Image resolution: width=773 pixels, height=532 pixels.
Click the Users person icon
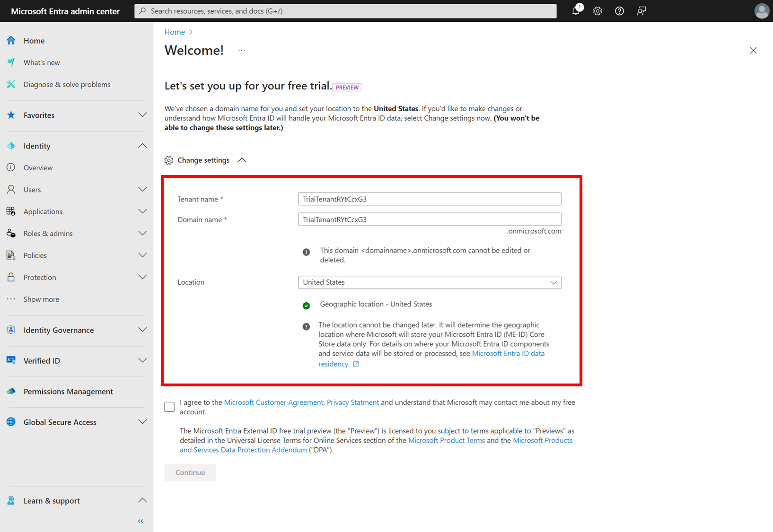11,189
